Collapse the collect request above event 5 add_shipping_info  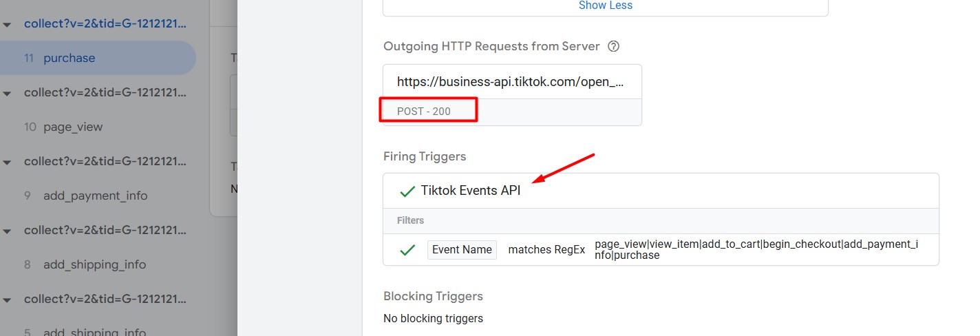click(8, 300)
